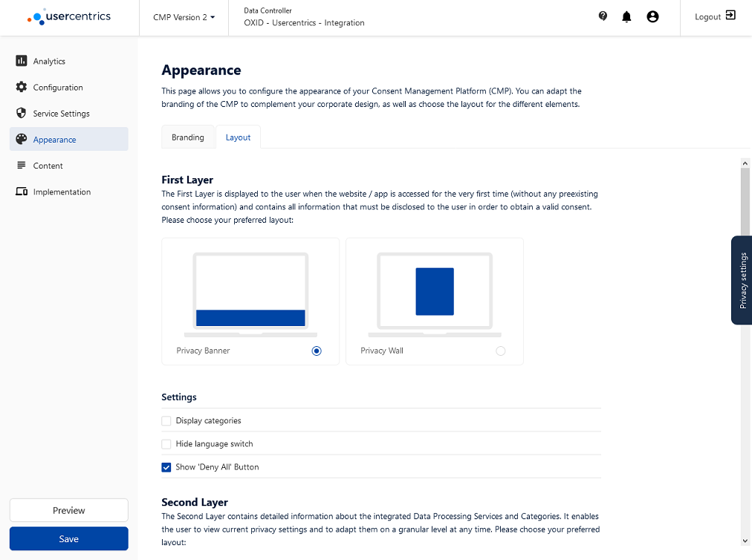Expand the CMP Version 2 dropdown
The height and width of the screenshot is (560, 752).
[x=184, y=17]
